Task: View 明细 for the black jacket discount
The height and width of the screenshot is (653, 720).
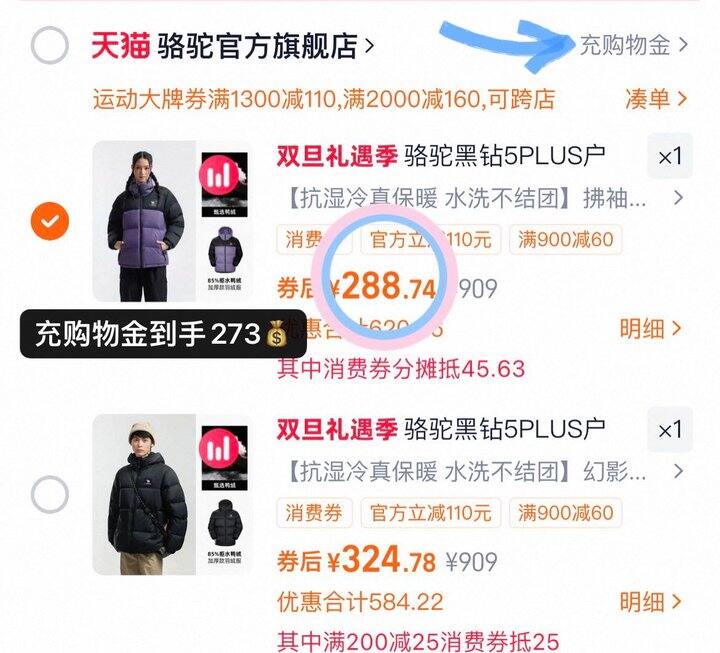Action: pos(650,602)
